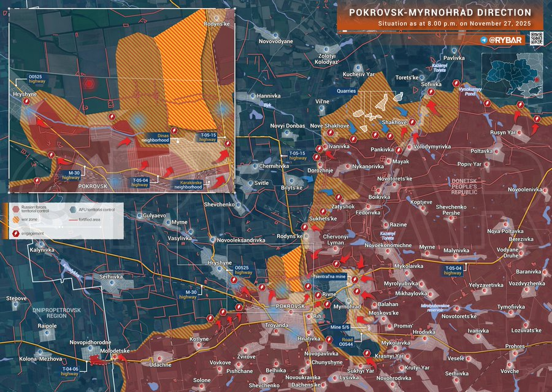Click the engagement icon above Zatyshok

click(x=339, y=198)
